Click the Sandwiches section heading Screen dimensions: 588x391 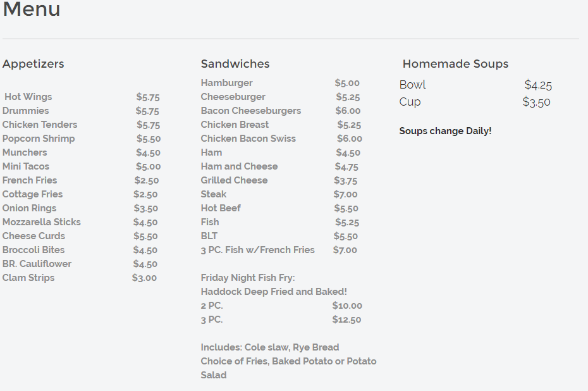pos(235,64)
